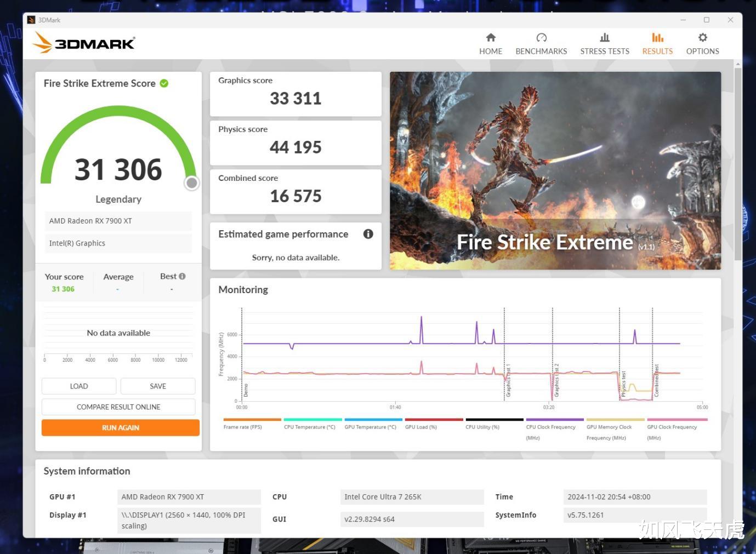Click the green validated score checkmark
This screenshot has height=554, width=756.
click(x=164, y=83)
